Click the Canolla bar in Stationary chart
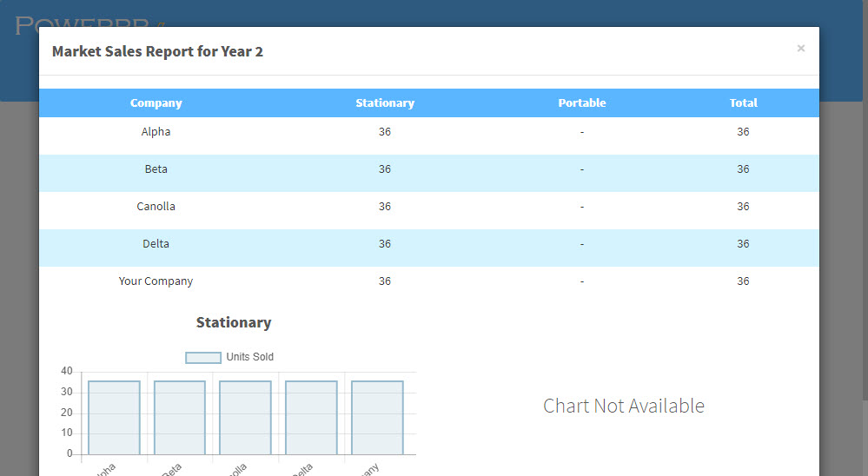This screenshot has width=868, height=476. [x=245, y=418]
